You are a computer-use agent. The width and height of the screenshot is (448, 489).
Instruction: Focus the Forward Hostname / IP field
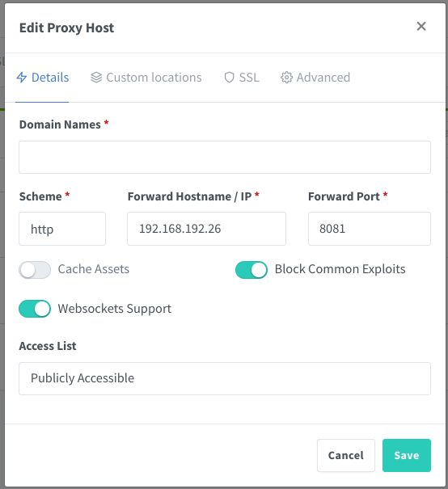pyautogui.click(x=206, y=229)
